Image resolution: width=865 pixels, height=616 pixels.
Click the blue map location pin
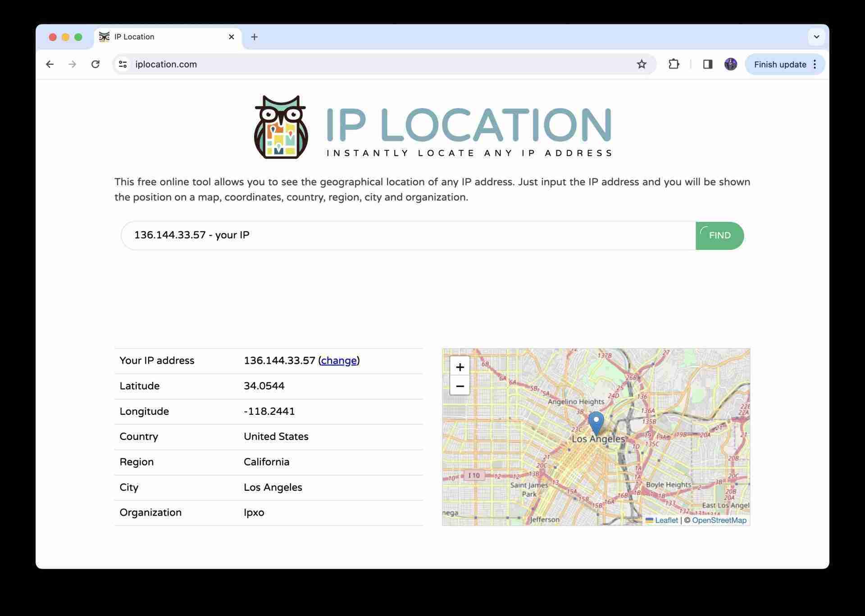(x=596, y=423)
